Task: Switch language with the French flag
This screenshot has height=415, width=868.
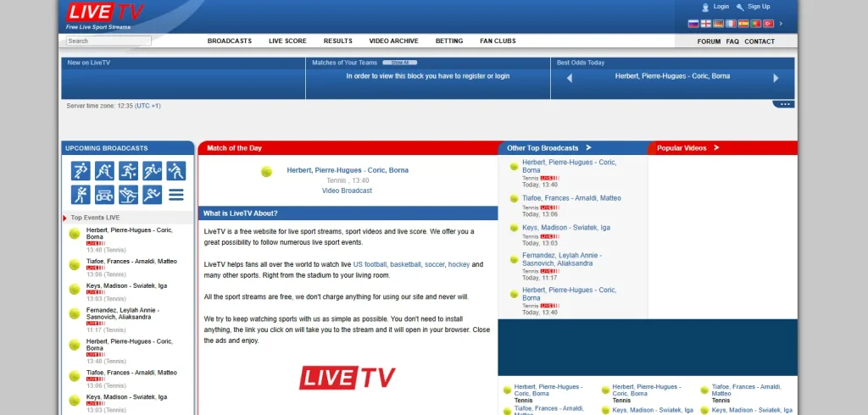Action: point(732,24)
